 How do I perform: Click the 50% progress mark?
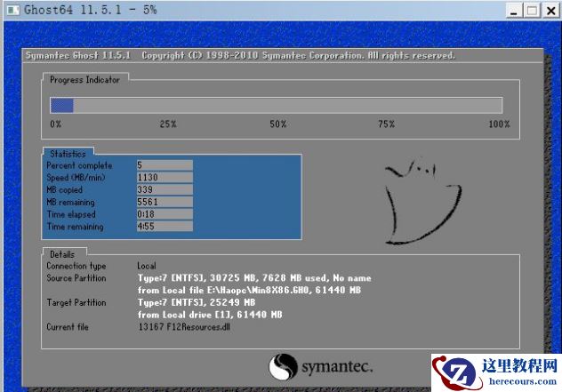tap(277, 124)
